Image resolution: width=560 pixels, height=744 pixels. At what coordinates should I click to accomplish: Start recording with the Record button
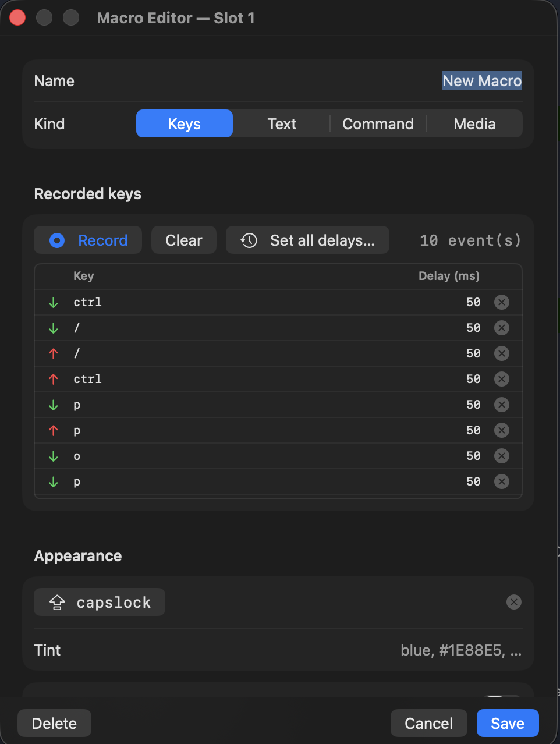tap(88, 240)
